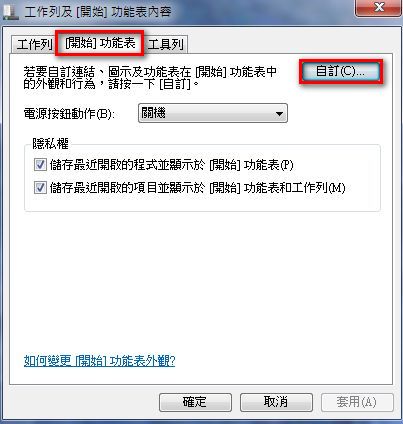Click the label 儲存最近開啟的項目並顯示於 [開始] 功能表和工作列(M)
The image size is (403, 424).
[197, 188]
